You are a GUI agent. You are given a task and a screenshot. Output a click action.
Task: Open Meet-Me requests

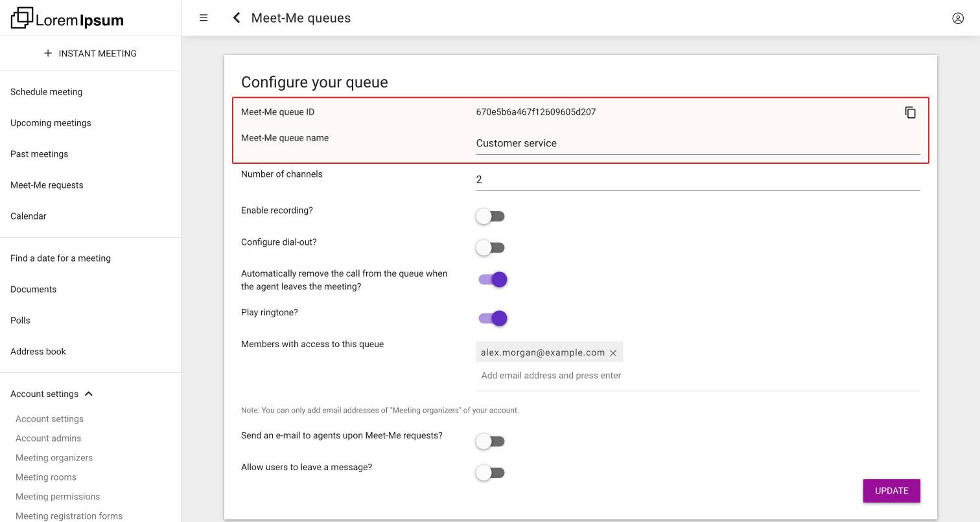[x=47, y=185]
